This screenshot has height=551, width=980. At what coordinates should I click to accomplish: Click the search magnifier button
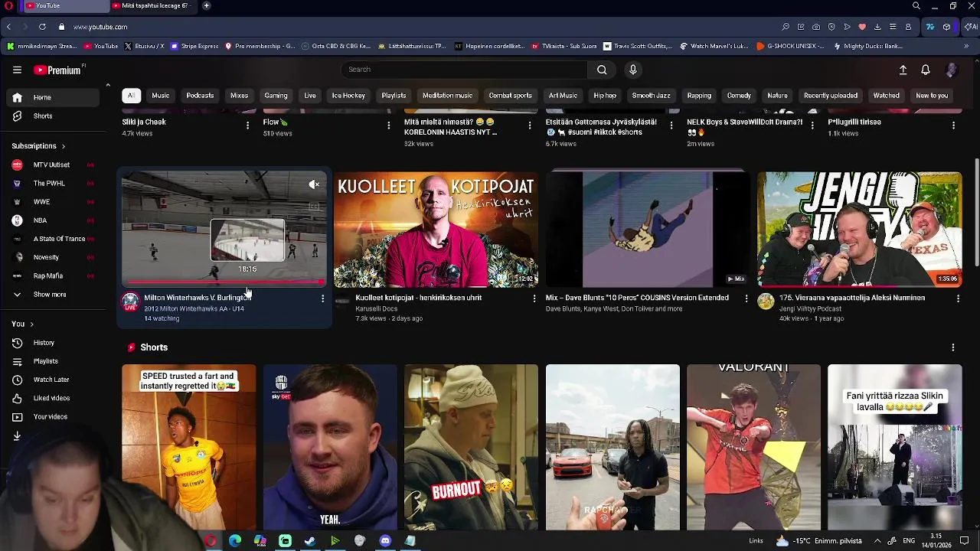coord(602,70)
